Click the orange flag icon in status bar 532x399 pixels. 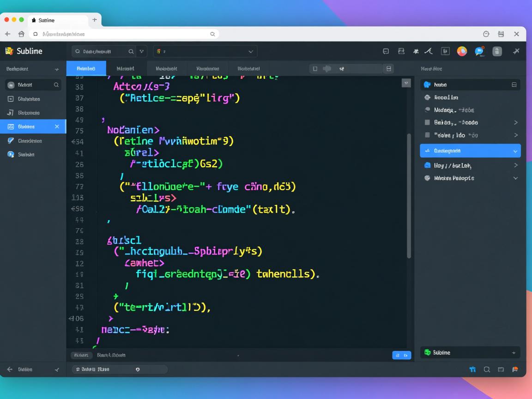515,369
